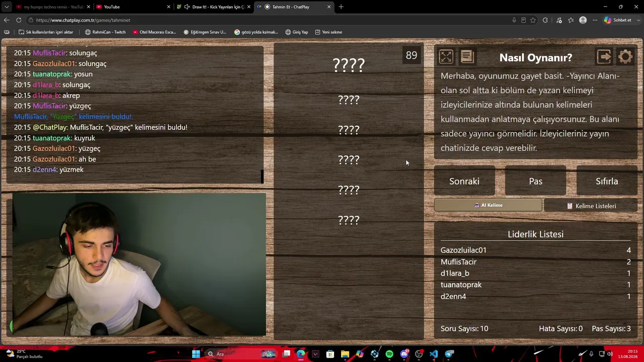Click the exit arrow icon near settings
This screenshot has width=644, height=362.
coord(604,57)
